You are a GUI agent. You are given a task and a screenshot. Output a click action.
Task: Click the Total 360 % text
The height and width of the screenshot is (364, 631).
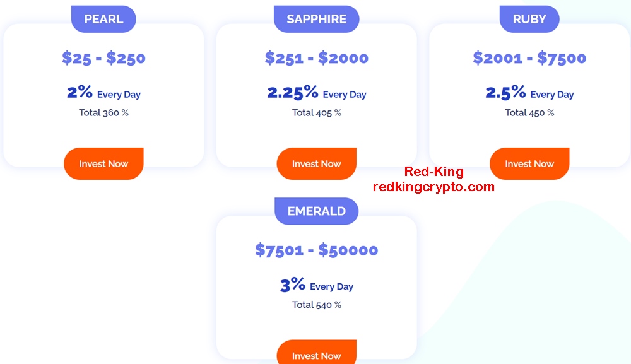(103, 113)
